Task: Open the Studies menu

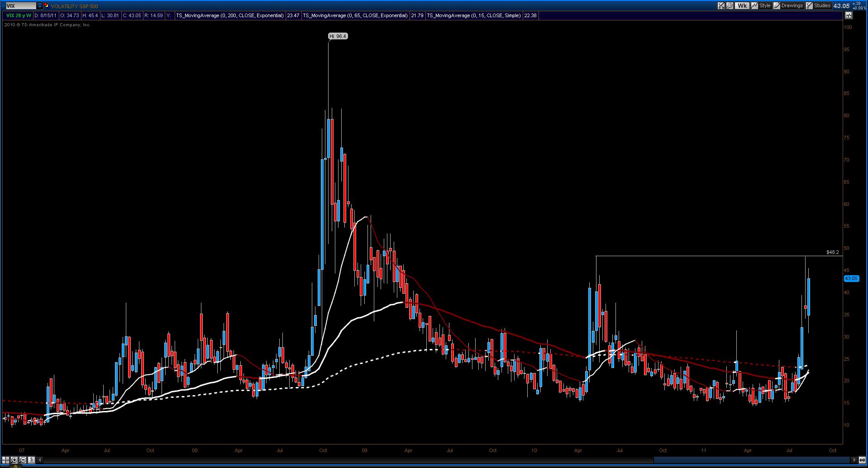Action: [x=822, y=6]
